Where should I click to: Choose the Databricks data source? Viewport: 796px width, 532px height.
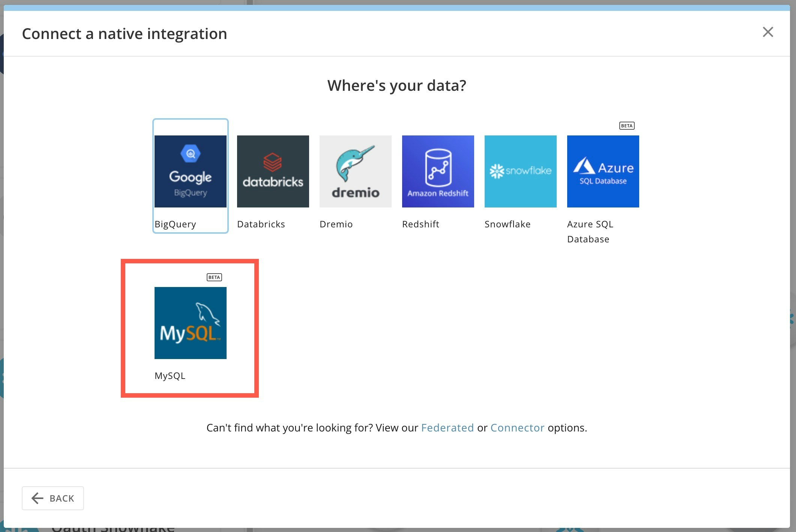pyautogui.click(x=273, y=171)
